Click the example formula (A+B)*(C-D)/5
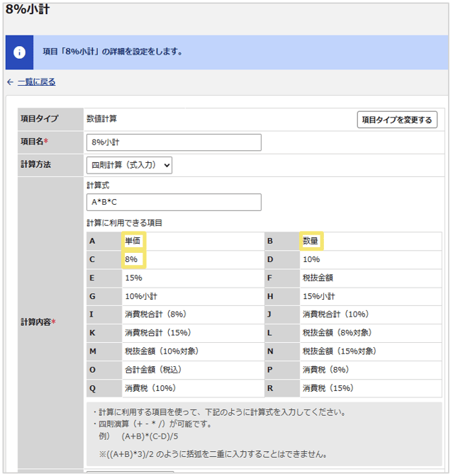Viewport: 453px width, 476px height. point(150,436)
